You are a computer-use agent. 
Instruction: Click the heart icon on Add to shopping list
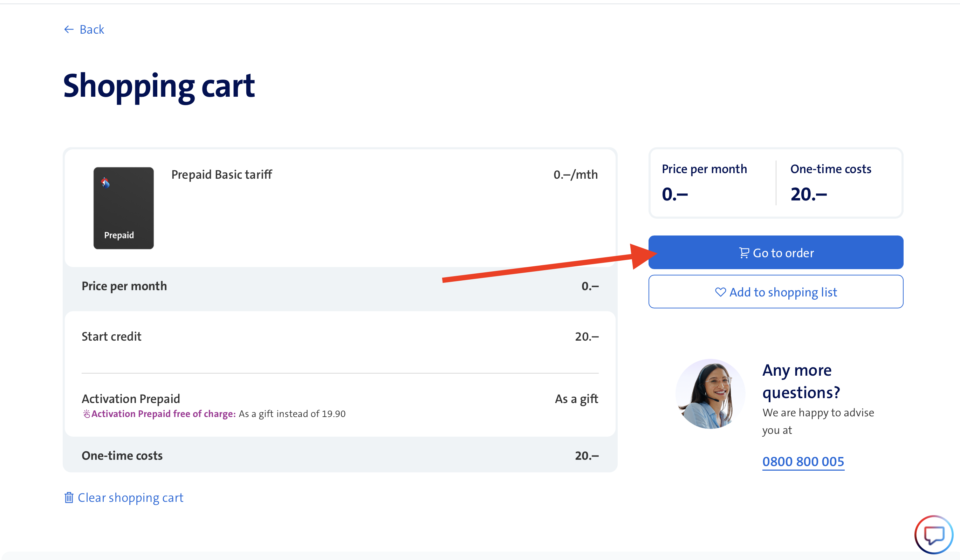pos(720,292)
